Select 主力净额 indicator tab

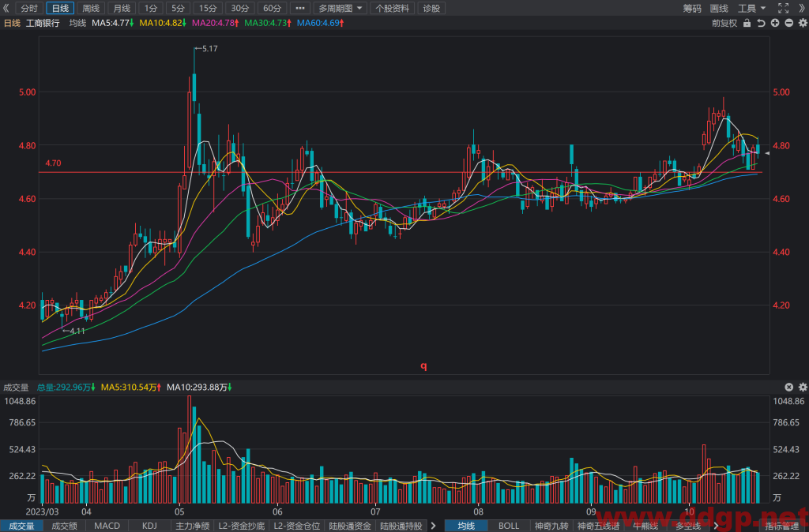[193, 526]
